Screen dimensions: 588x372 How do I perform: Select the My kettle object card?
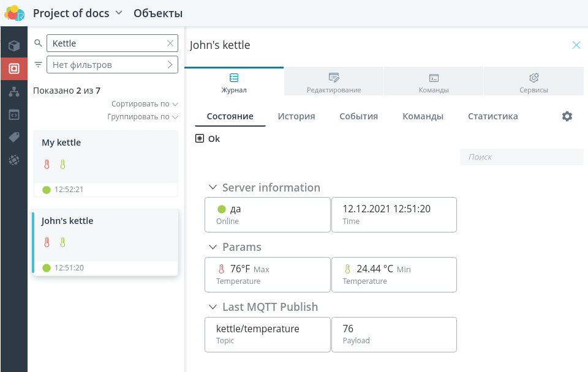point(105,164)
